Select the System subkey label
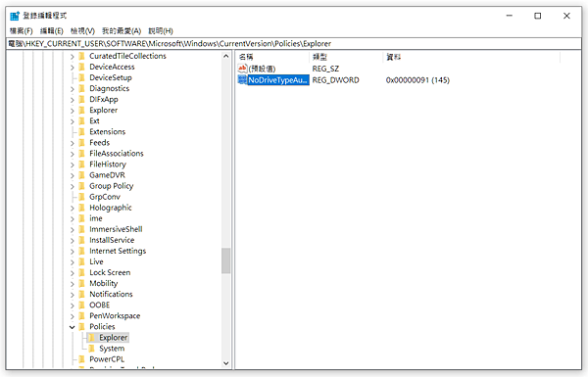The image size is (588, 377). [x=112, y=349]
